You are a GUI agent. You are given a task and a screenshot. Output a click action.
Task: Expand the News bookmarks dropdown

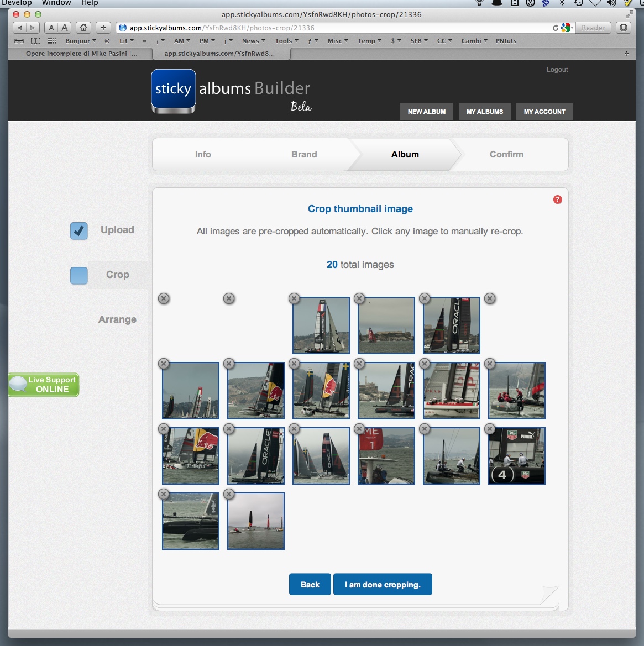coord(253,41)
